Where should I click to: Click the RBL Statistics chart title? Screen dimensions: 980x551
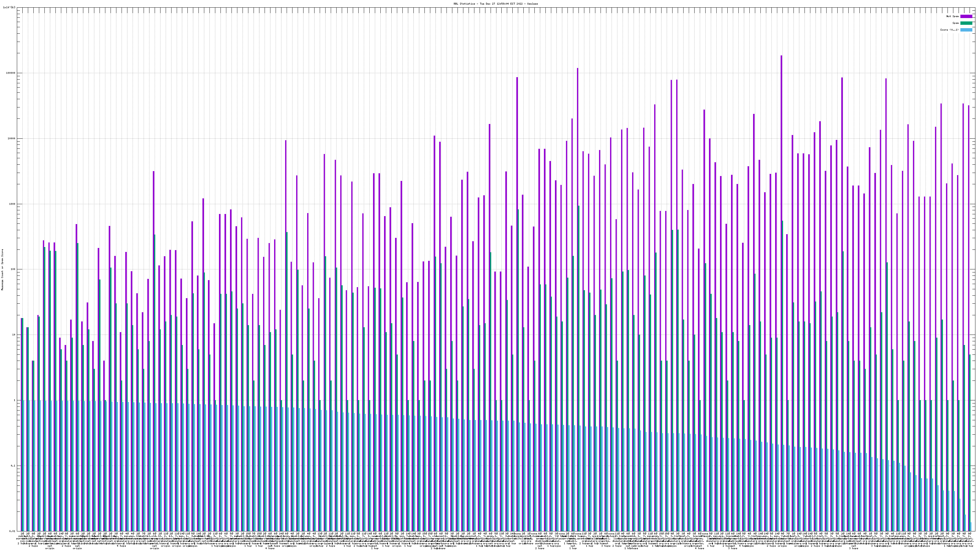(495, 4)
